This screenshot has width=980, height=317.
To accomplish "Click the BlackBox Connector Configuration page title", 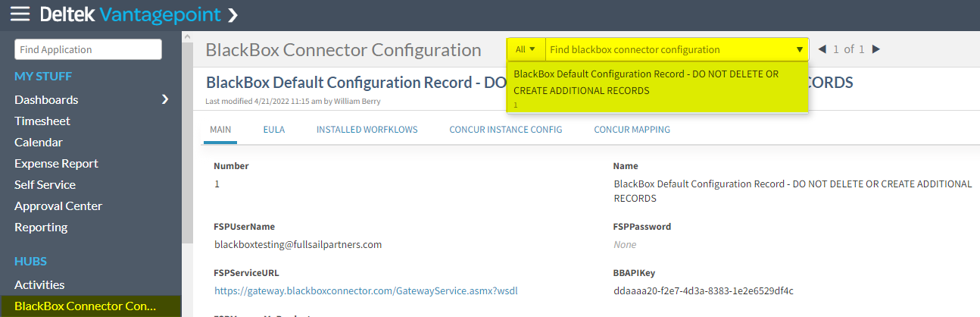I will pos(344,50).
